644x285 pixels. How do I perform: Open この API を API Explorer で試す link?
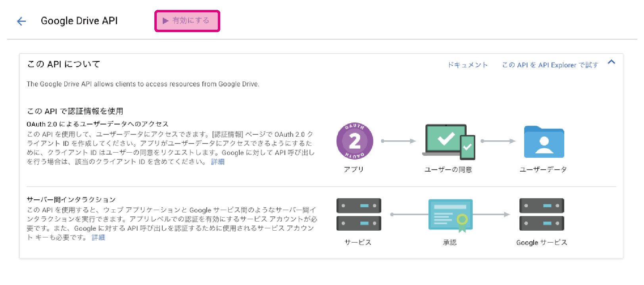click(x=550, y=65)
